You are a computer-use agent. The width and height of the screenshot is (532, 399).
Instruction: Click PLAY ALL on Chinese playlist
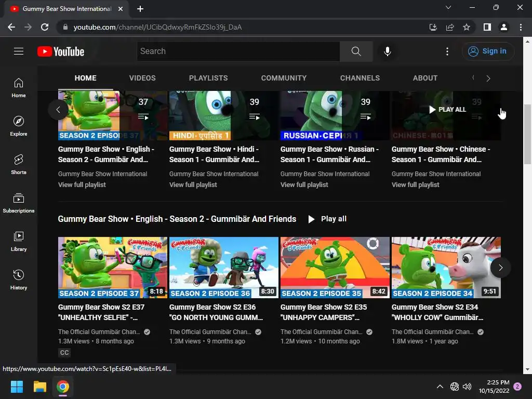447,110
